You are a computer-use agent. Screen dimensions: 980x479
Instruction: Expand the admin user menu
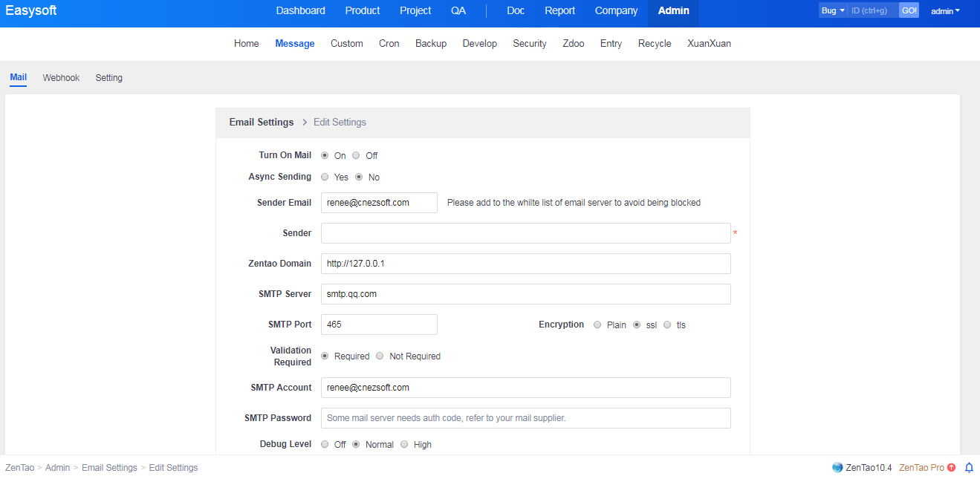(x=945, y=11)
